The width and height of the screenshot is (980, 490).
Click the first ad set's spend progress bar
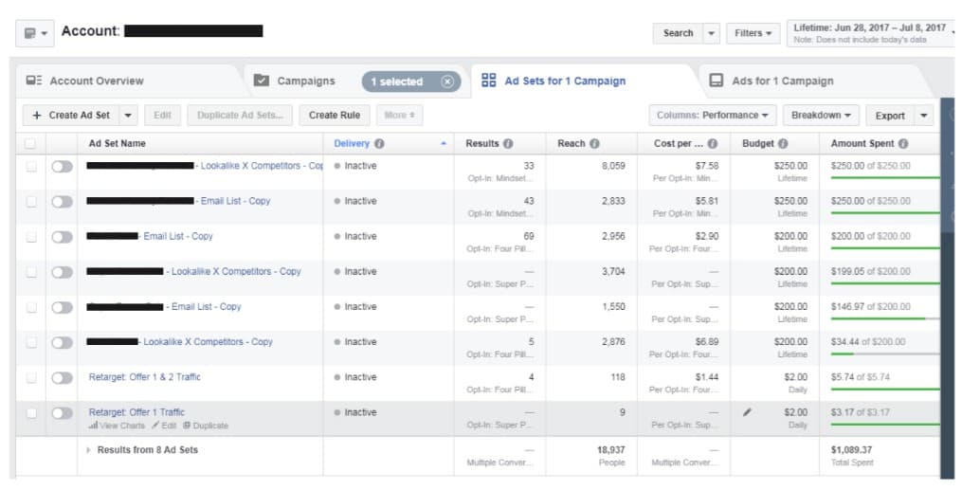point(884,177)
